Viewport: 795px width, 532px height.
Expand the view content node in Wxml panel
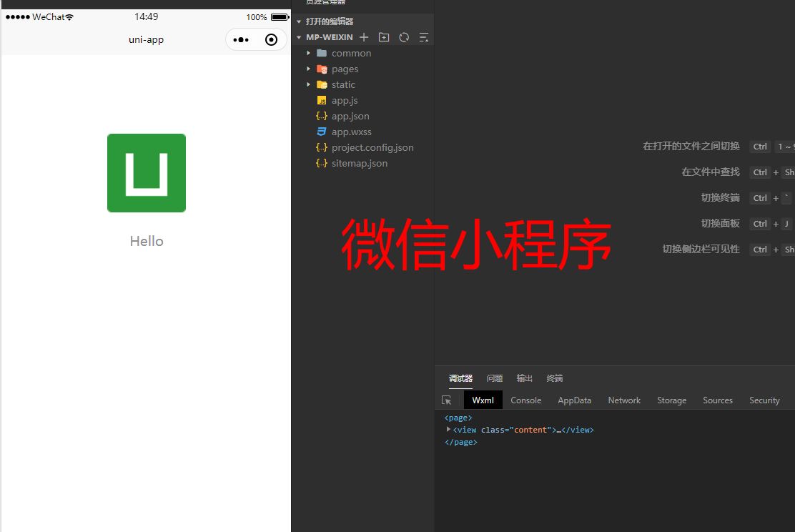(x=448, y=430)
